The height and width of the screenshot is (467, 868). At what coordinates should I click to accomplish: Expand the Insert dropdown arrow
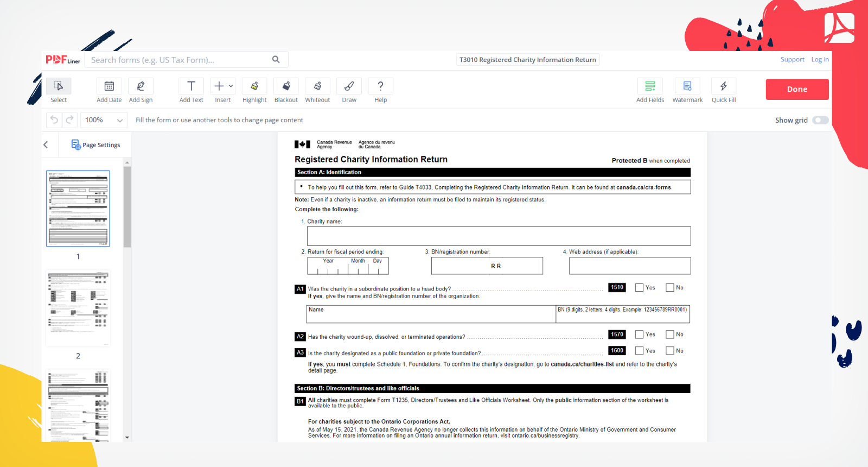pos(231,86)
